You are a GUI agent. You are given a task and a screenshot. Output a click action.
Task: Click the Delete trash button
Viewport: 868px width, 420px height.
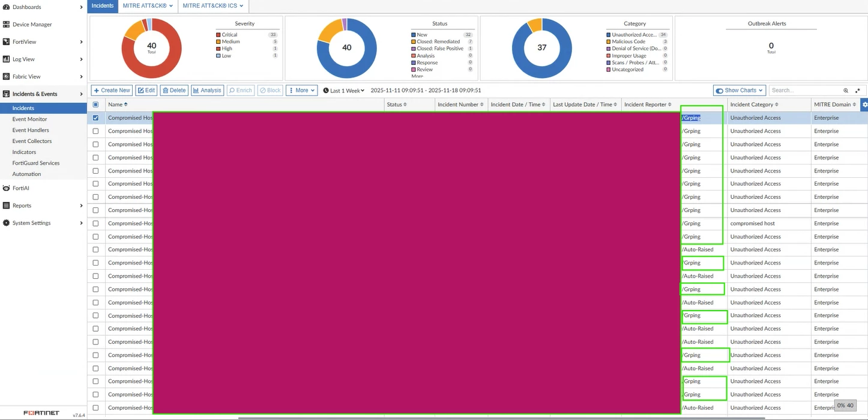click(x=174, y=90)
